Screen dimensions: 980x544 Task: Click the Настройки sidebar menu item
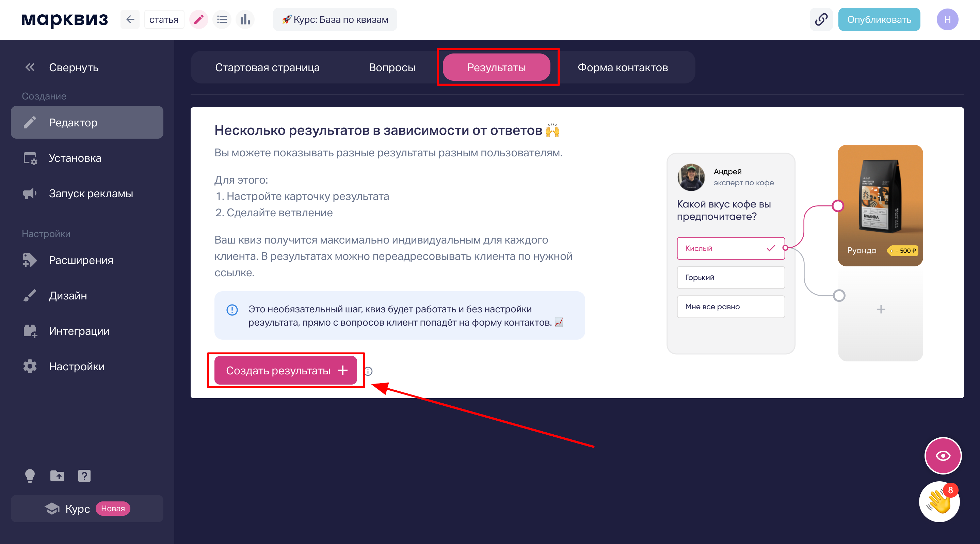pyautogui.click(x=77, y=367)
